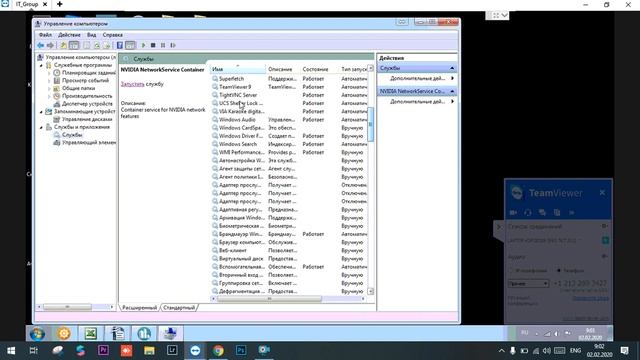Restart the service with restart toolbar icon
Screen dimensions: 640x360
point(173,45)
